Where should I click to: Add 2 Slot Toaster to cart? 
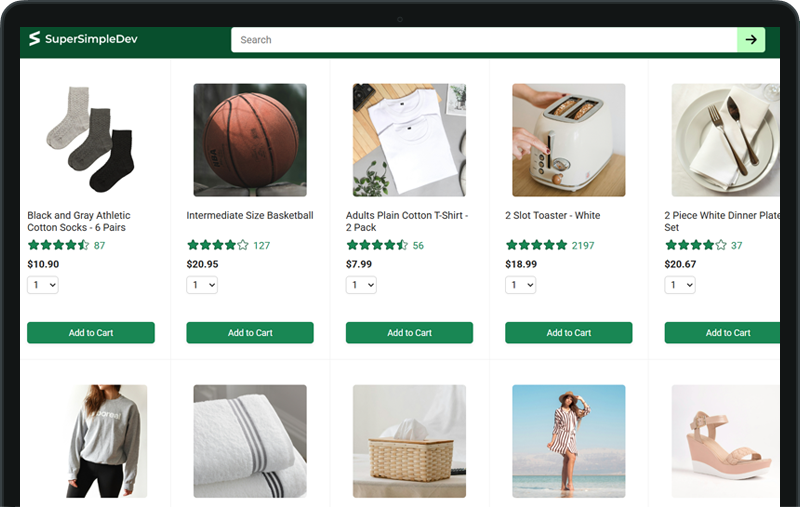[x=568, y=333]
